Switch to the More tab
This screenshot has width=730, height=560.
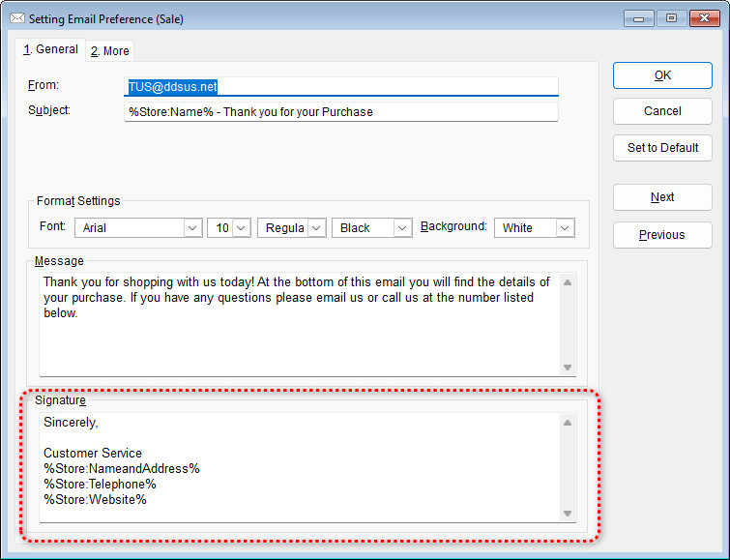[109, 51]
